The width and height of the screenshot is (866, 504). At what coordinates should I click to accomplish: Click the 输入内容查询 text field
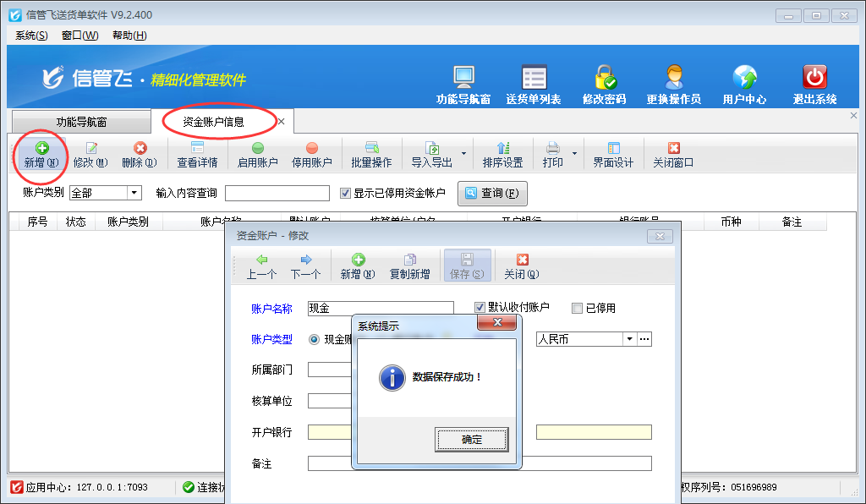(277, 193)
